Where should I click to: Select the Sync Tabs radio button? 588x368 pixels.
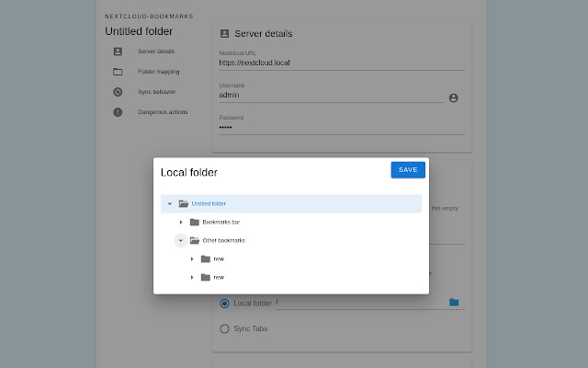pos(224,328)
